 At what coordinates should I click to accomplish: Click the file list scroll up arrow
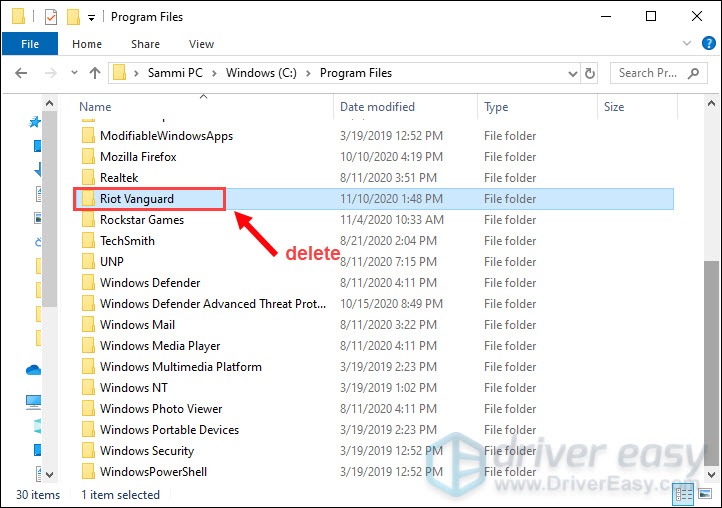[711, 104]
